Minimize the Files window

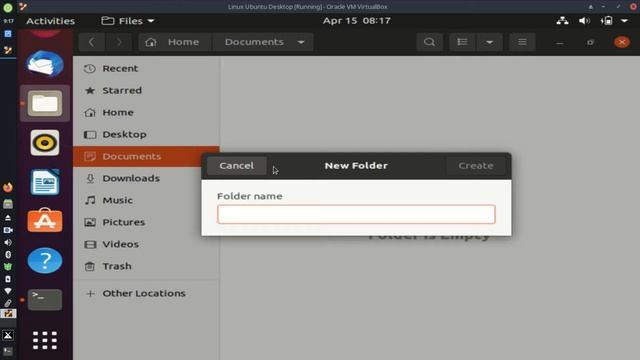[560, 42]
